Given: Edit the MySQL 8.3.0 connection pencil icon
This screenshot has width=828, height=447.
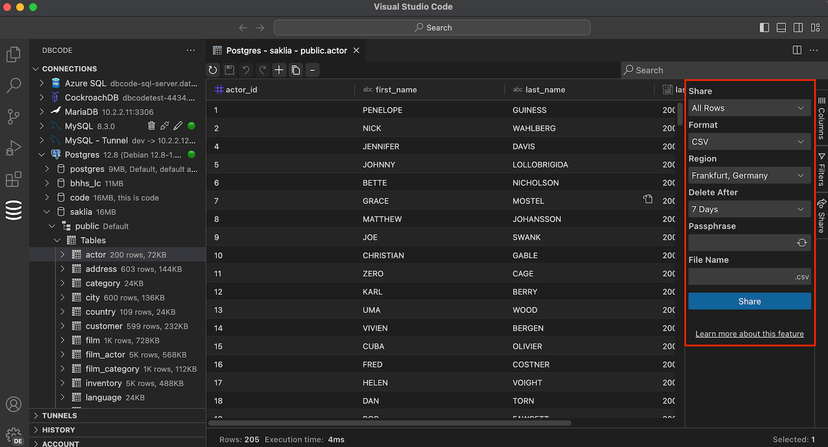Looking at the screenshot, I should [x=178, y=126].
